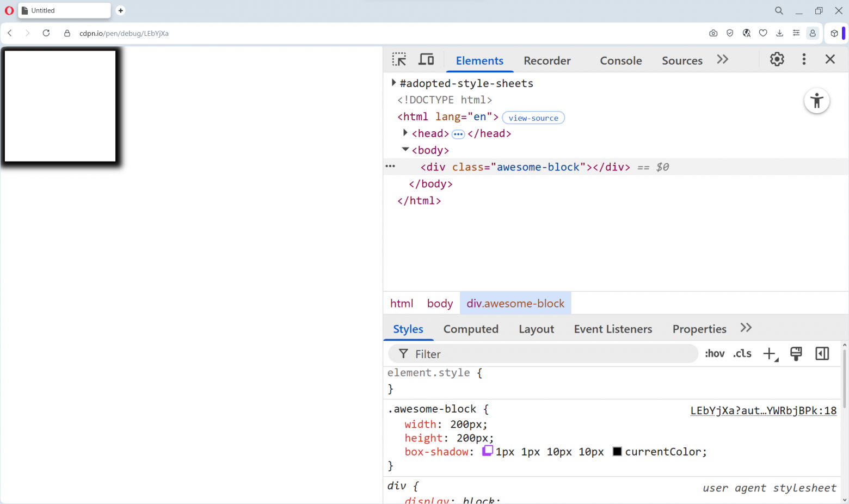Go forward in browser history
The image size is (849, 504).
tap(27, 33)
